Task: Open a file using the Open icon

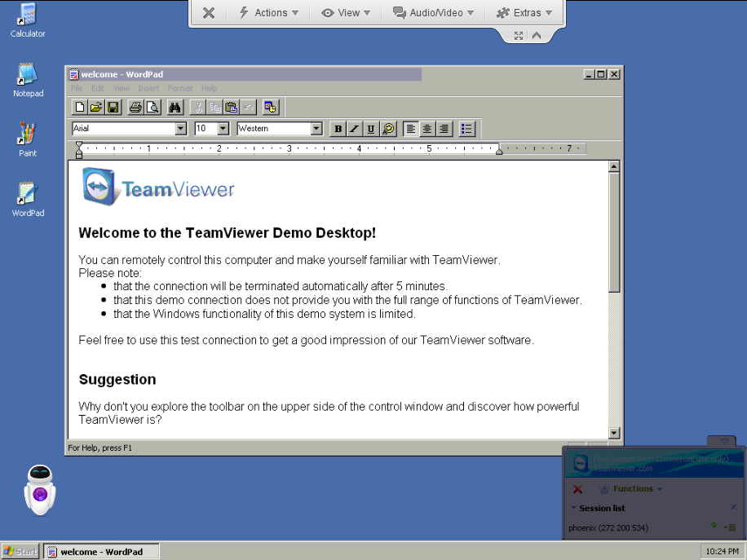Action: point(95,107)
